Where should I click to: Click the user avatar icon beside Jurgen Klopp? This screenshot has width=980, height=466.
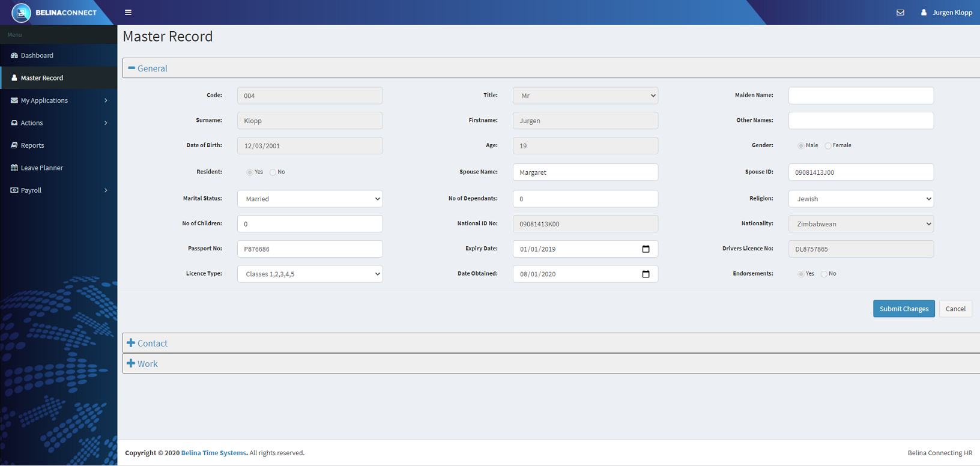coord(924,12)
